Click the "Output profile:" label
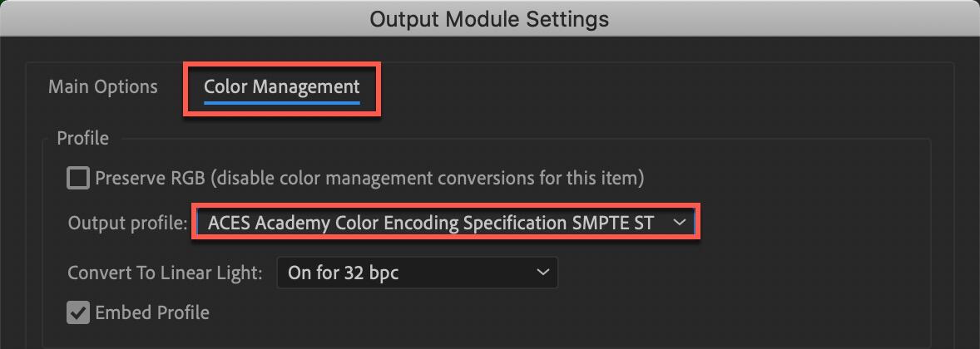Image resolution: width=980 pixels, height=349 pixels. (127, 223)
